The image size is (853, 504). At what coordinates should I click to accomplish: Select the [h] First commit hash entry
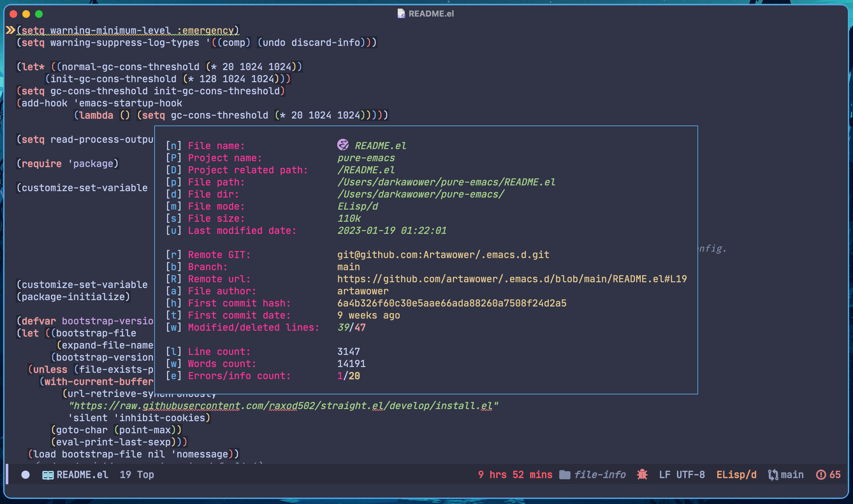coord(239,303)
